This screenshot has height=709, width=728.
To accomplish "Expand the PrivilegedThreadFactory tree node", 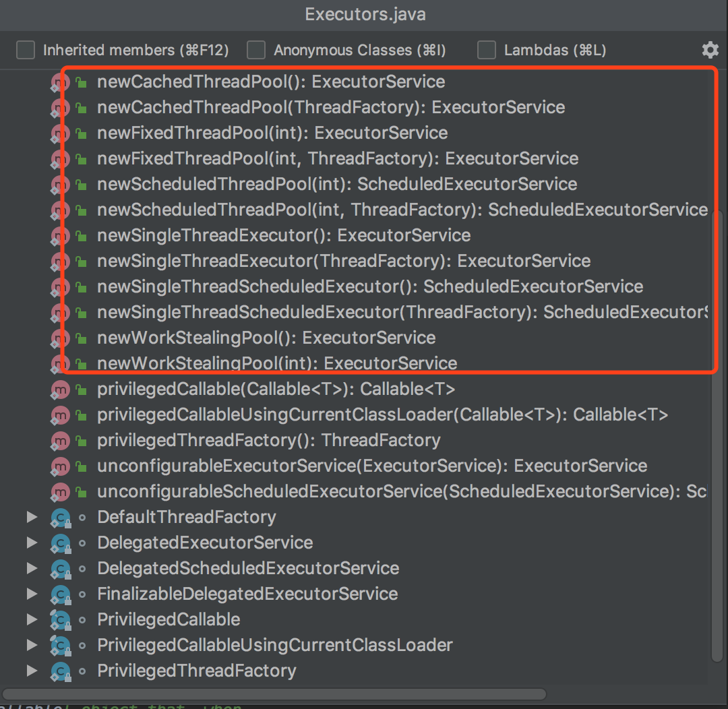I will pyautogui.click(x=32, y=671).
